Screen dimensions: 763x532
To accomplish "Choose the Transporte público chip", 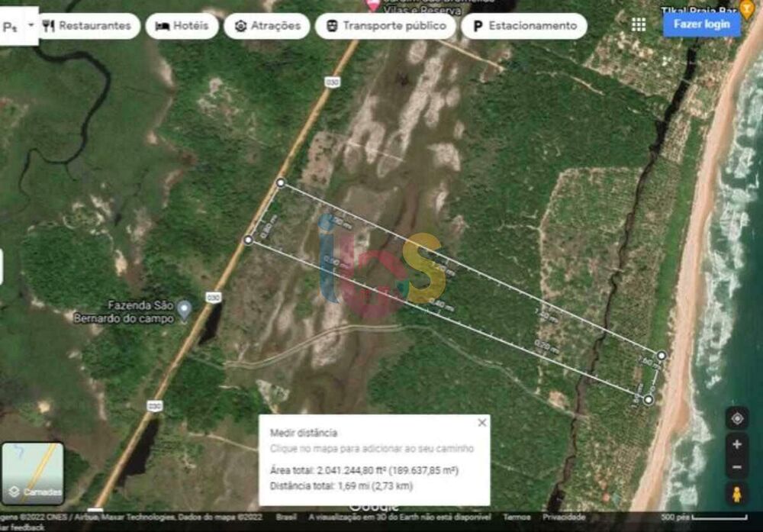I will point(385,26).
